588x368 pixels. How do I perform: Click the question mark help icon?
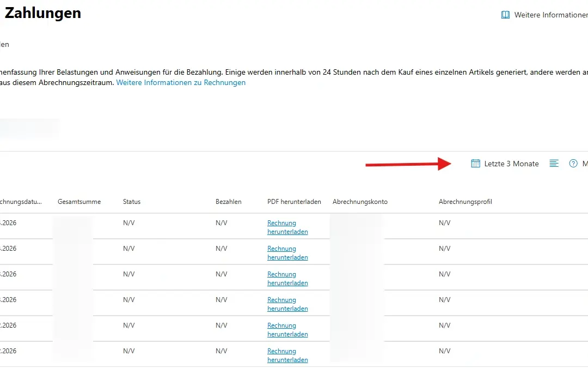coord(572,163)
